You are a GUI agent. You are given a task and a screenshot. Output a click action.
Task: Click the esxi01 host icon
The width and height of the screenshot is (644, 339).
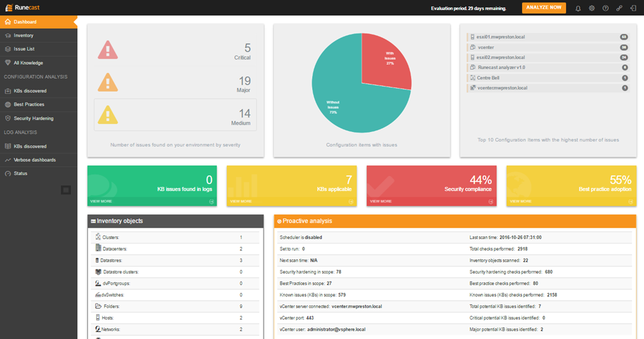tap(473, 37)
